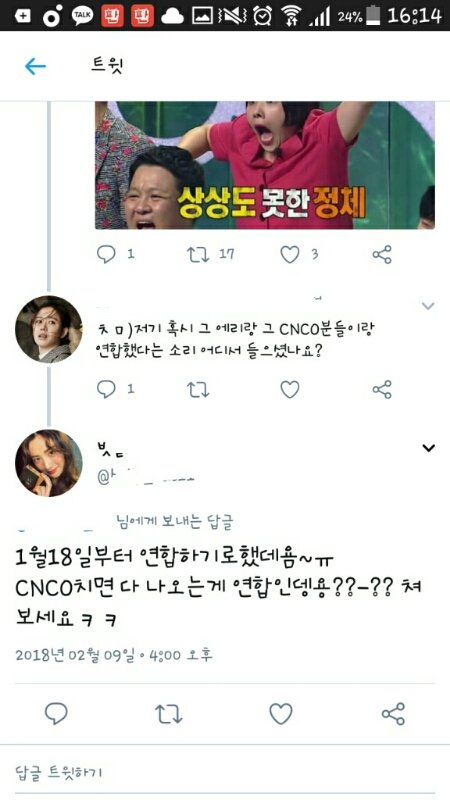Share the CNCO question tweet
Viewport: 450px width, 800px height.
pos(382,389)
